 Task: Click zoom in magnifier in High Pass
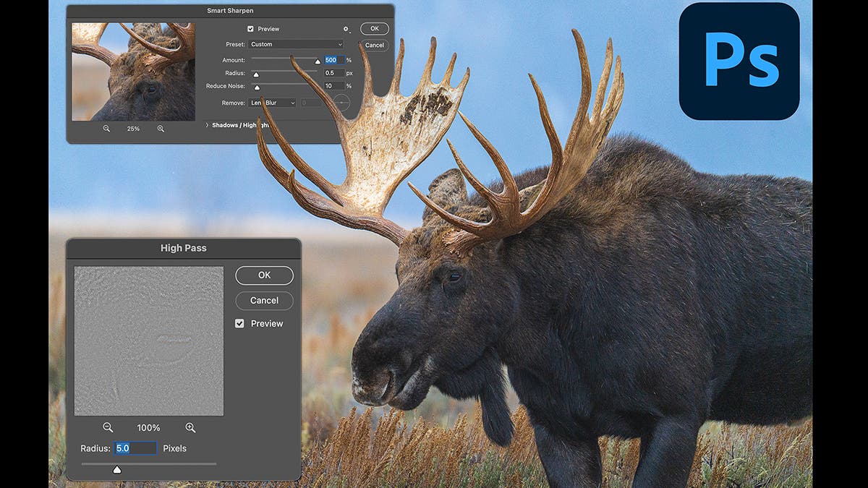coord(190,428)
